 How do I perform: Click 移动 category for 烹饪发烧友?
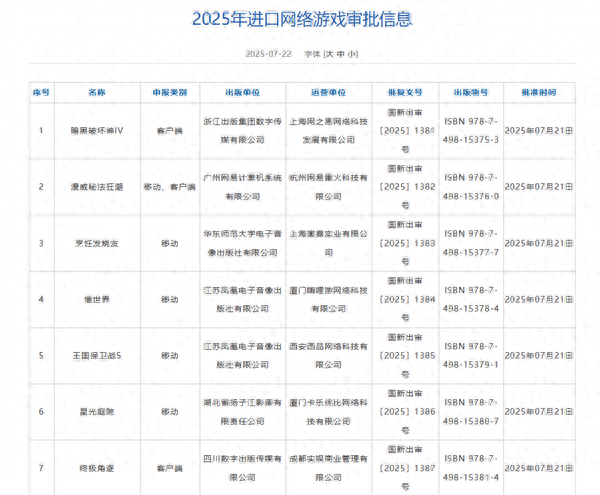point(170,243)
